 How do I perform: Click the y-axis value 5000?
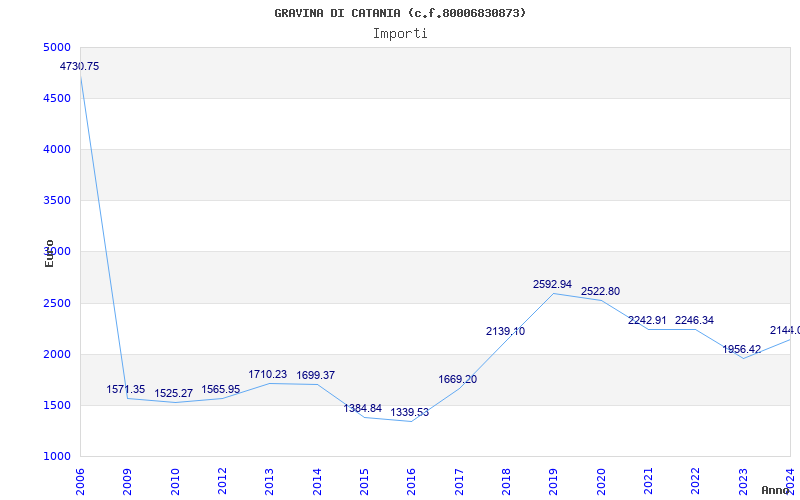coord(57,47)
